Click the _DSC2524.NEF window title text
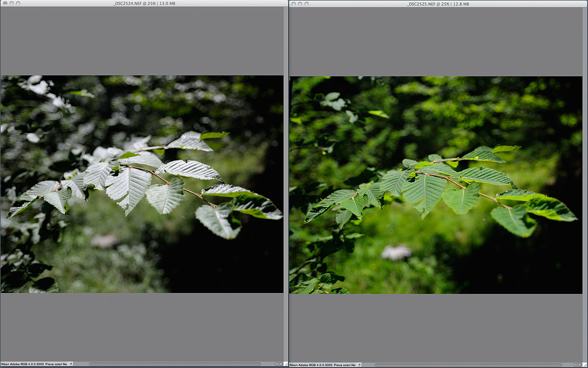 click(149, 4)
